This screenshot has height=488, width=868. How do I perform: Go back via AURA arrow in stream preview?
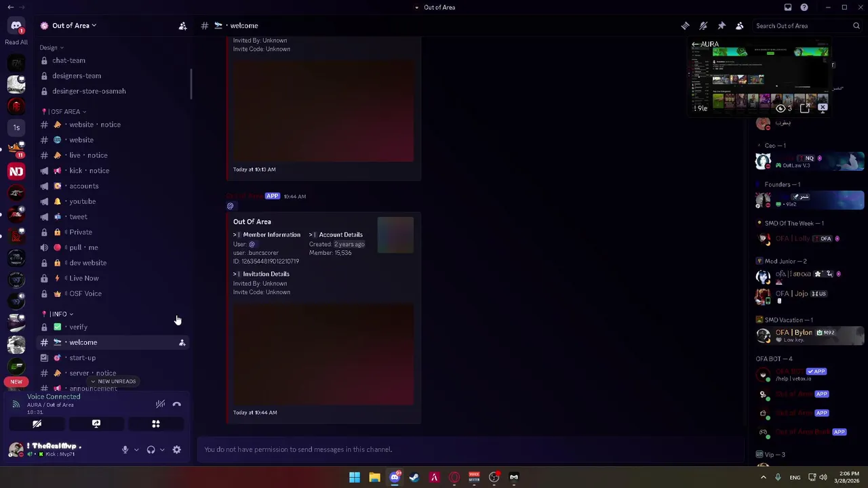(x=694, y=44)
